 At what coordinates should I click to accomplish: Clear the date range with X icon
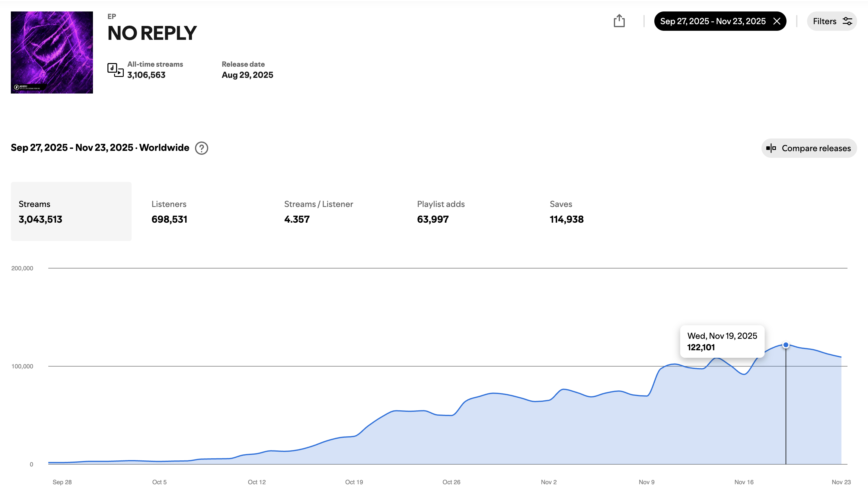[777, 21]
